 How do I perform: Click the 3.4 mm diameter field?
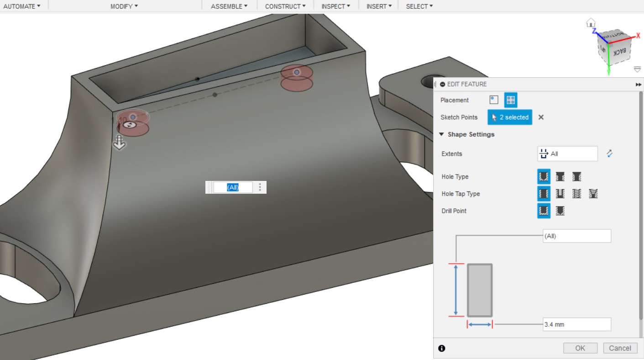click(x=576, y=324)
